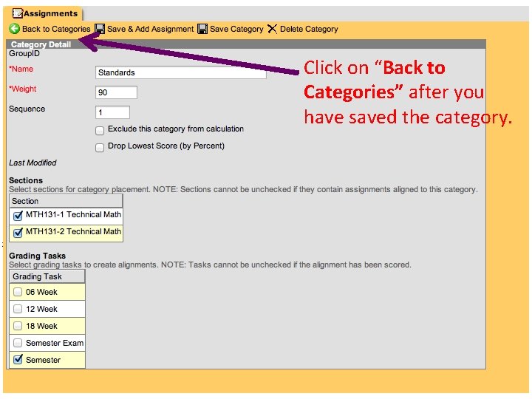Click the Section column header

point(66,201)
